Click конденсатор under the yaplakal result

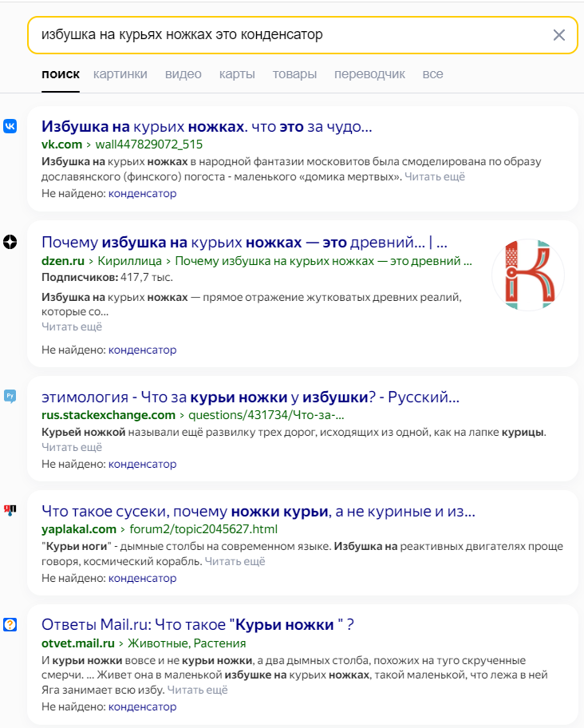click(142, 578)
